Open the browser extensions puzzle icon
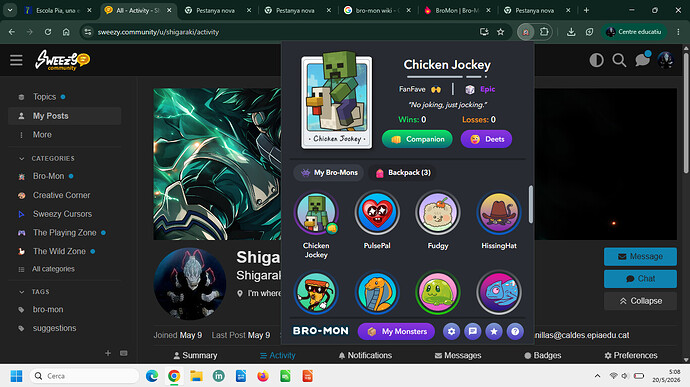The width and height of the screenshot is (690, 387). (544, 32)
